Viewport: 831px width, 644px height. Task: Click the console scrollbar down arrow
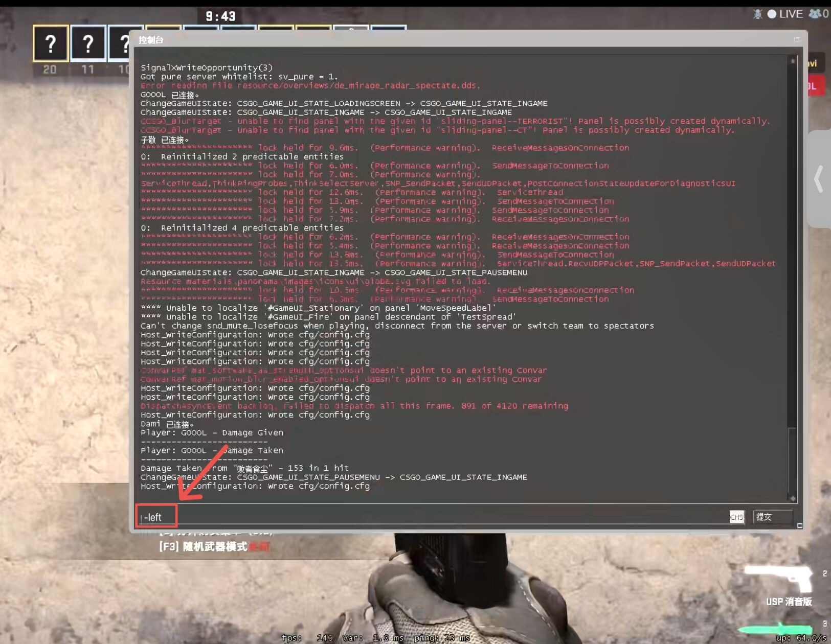(x=793, y=498)
